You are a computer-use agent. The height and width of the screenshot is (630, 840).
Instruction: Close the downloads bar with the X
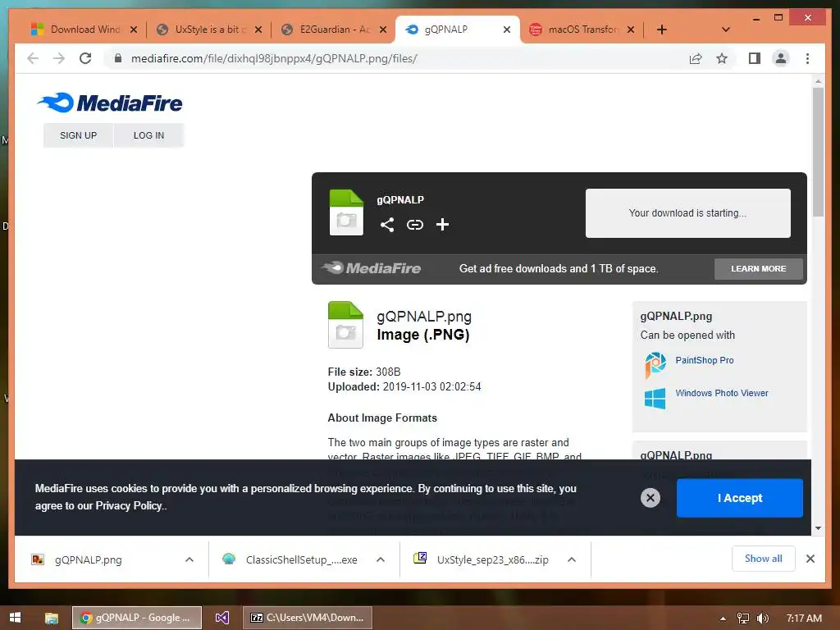point(810,559)
